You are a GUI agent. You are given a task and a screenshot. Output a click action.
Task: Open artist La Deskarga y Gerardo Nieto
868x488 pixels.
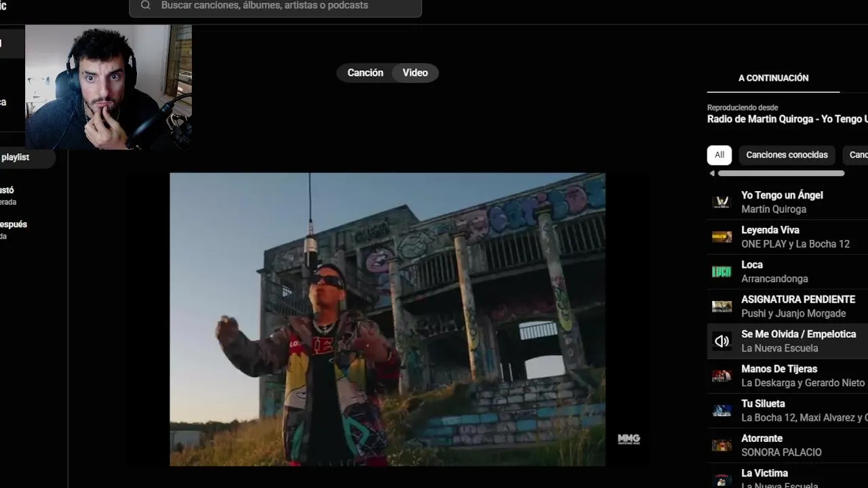pyautogui.click(x=803, y=383)
